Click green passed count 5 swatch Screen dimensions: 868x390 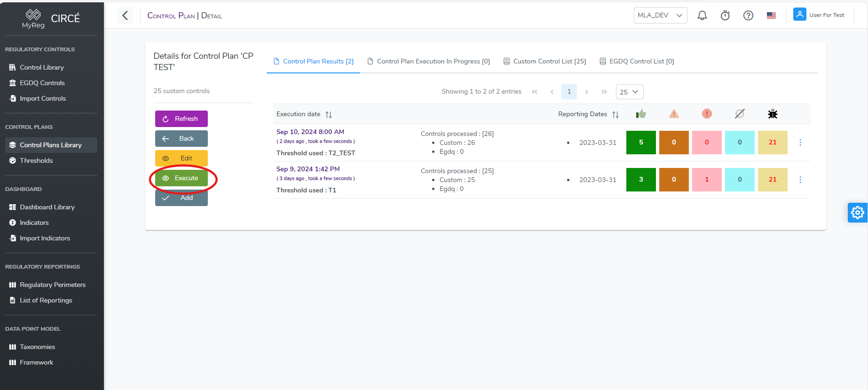641,143
